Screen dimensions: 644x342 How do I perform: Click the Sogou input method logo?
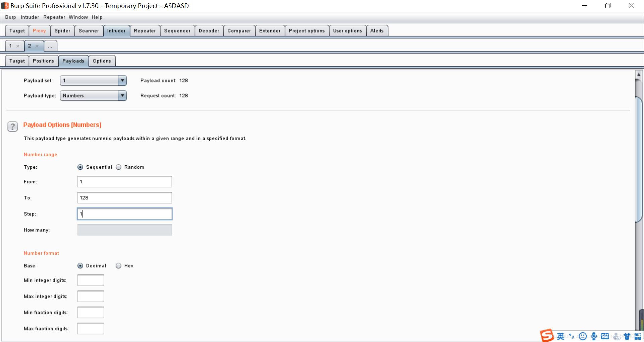[x=546, y=335]
